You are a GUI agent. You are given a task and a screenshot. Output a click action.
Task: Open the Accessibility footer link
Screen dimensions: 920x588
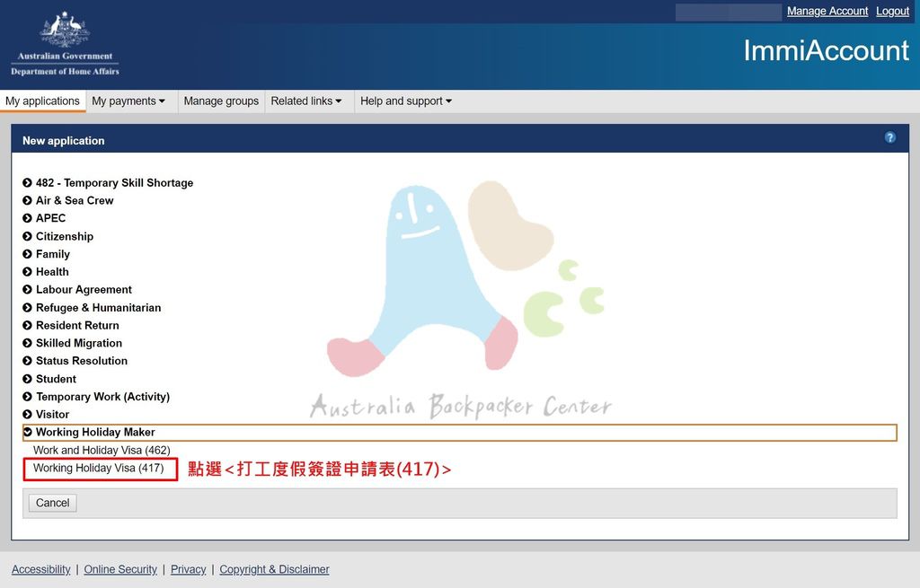(41, 569)
